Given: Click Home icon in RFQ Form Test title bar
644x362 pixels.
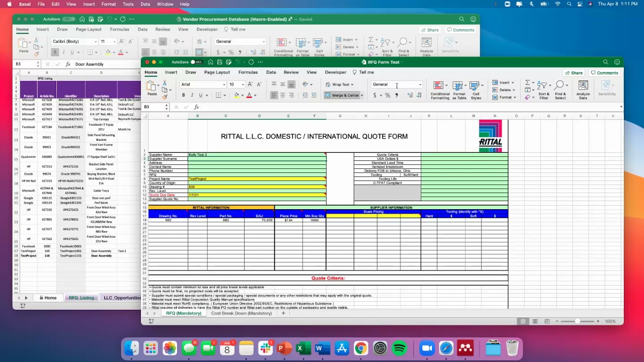Looking at the screenshot, I should pos(210,62).
